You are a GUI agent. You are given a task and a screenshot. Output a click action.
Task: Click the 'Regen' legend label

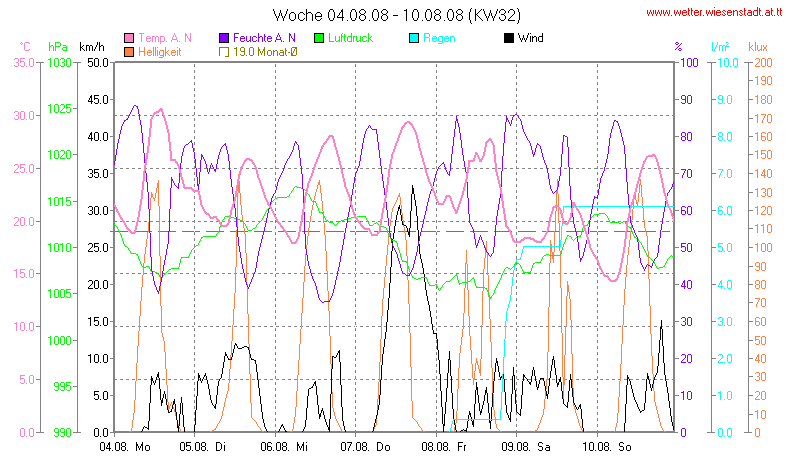(x=439, y=38)
